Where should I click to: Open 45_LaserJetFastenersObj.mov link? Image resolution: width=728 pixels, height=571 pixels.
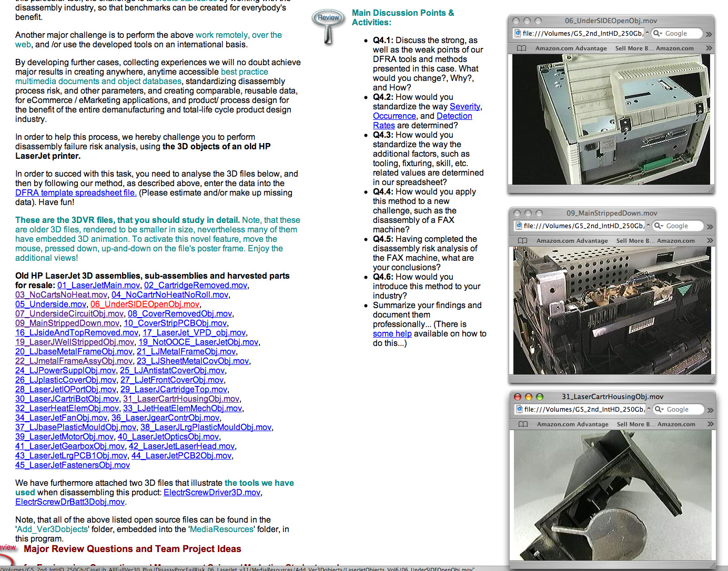coord(73,465)
